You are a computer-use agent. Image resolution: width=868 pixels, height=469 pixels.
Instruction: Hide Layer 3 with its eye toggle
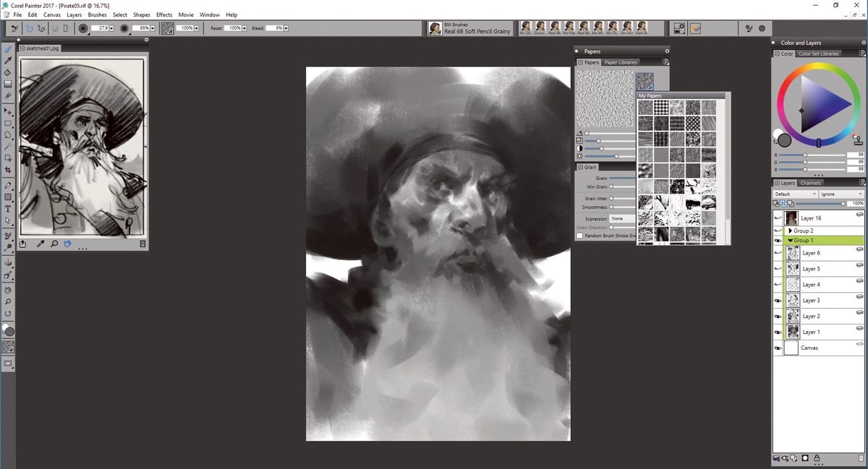(778, 300)
